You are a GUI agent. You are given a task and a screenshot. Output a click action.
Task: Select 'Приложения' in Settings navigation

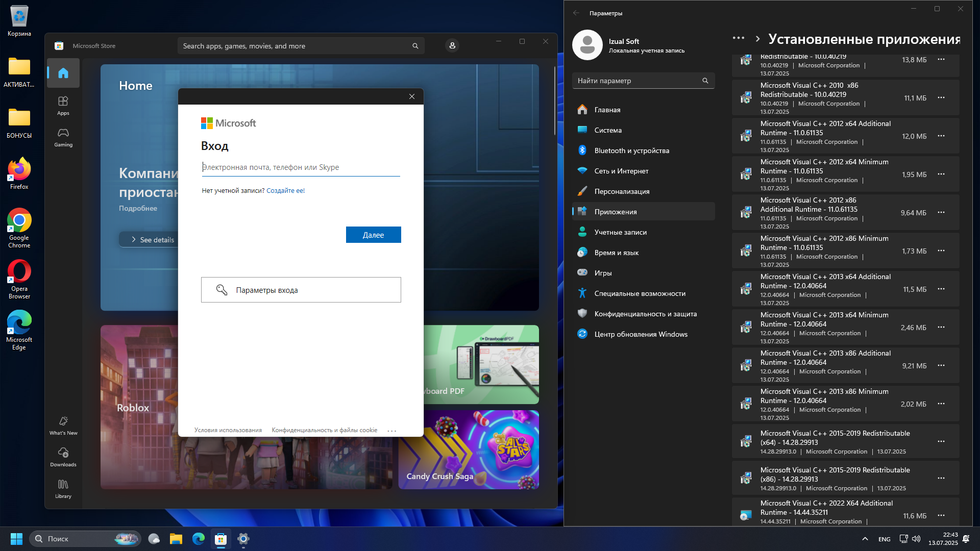coord(643,212)
